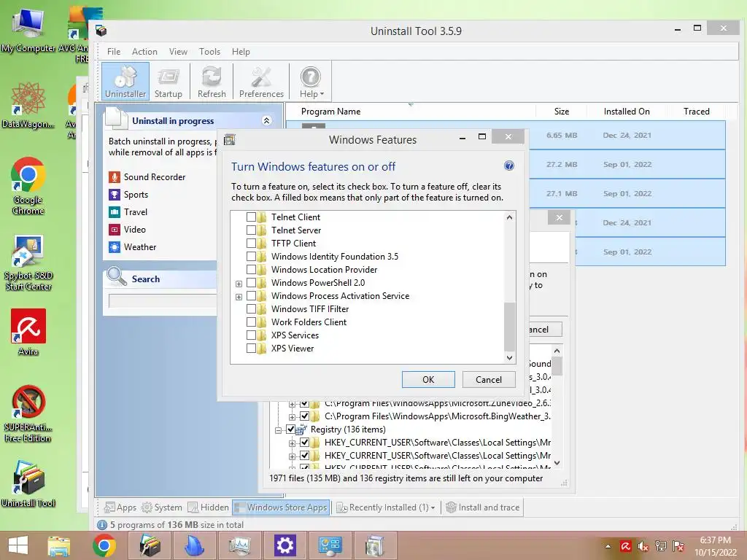747x560 pixels.
Task: Open SUPERAntiSpyware Free Edition desktop icon
Action: pyautogui.click(x=28, y=414)
